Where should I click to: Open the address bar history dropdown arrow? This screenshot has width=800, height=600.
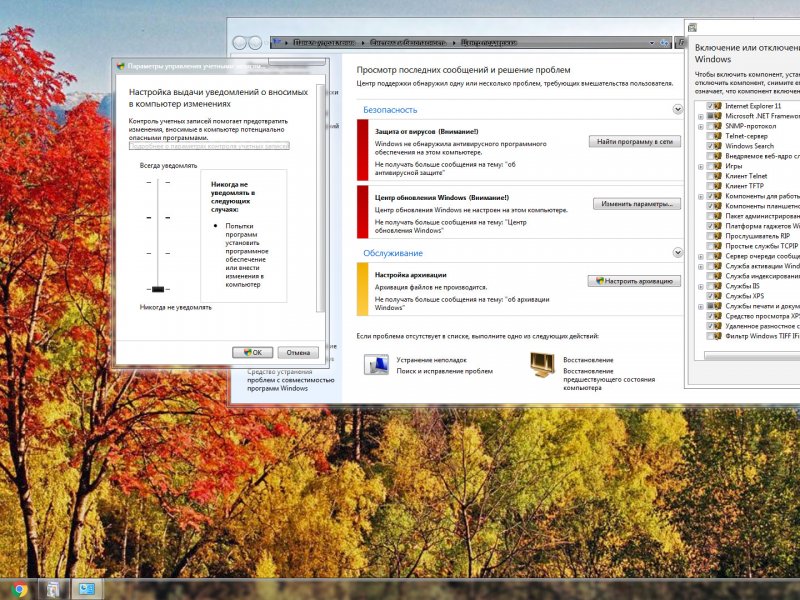(652, 43)
